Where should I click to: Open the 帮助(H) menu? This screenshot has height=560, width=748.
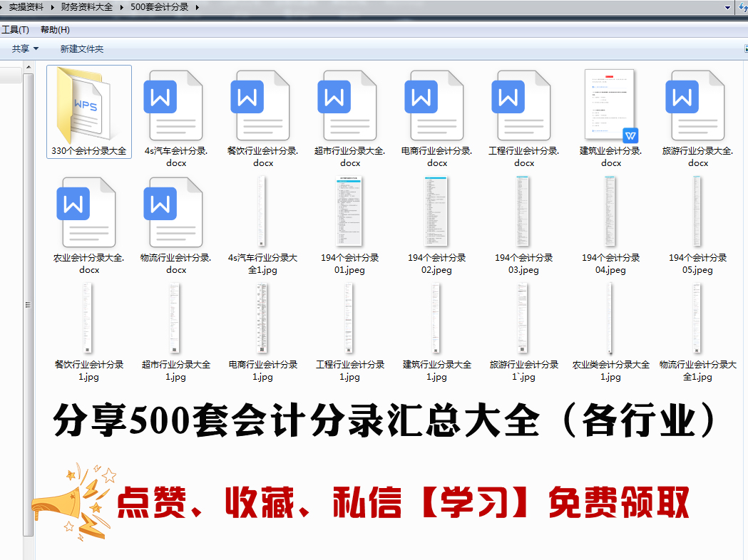click(55, 30)
